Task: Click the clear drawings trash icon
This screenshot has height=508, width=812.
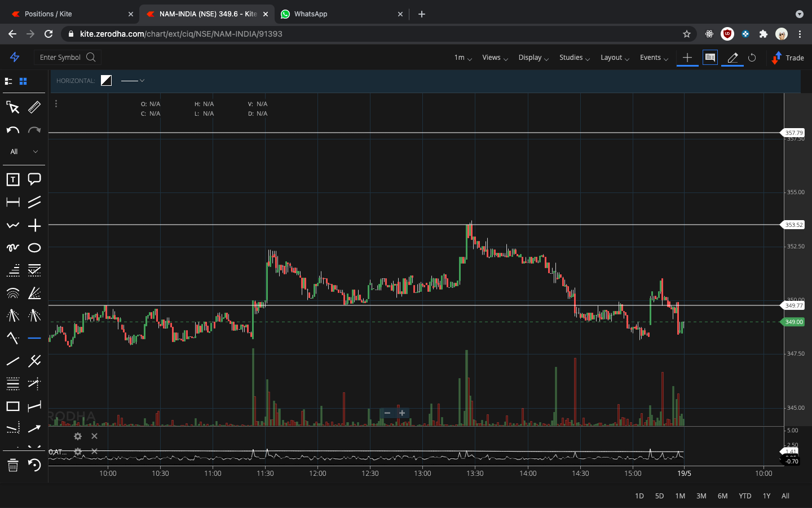Action: (12, 466)
